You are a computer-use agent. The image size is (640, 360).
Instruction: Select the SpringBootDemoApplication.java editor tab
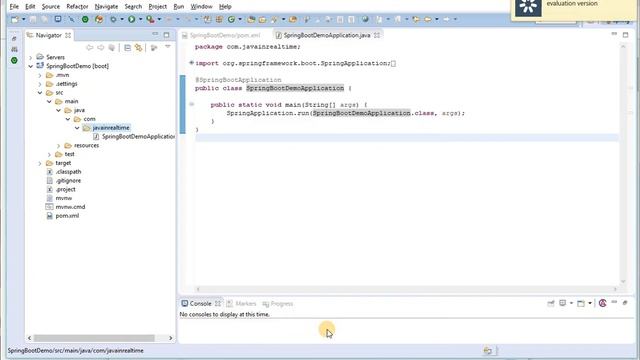[x=327, y=36]
